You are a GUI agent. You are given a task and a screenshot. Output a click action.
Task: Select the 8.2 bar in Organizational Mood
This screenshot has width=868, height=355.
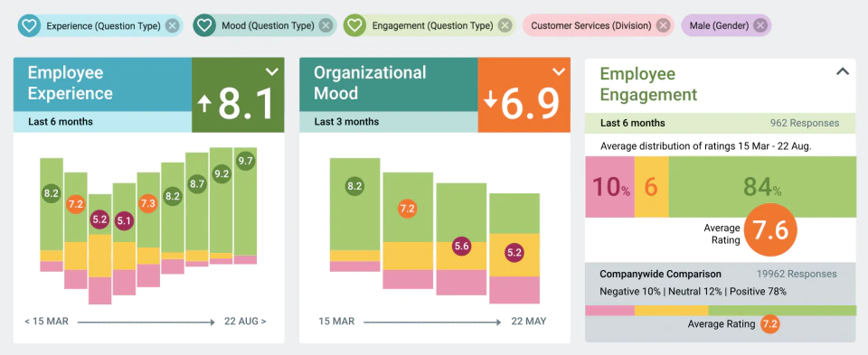354,215
